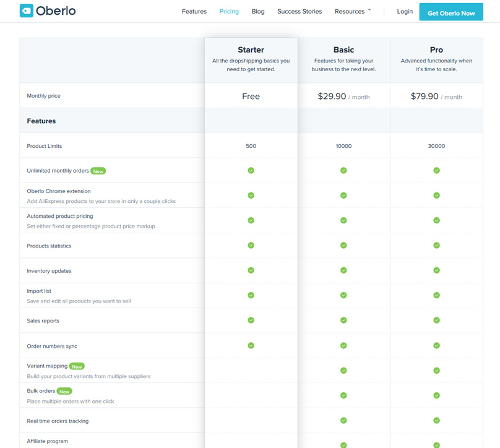Click Starter checkmark for Inventory updates

click(x=251, y=270)
